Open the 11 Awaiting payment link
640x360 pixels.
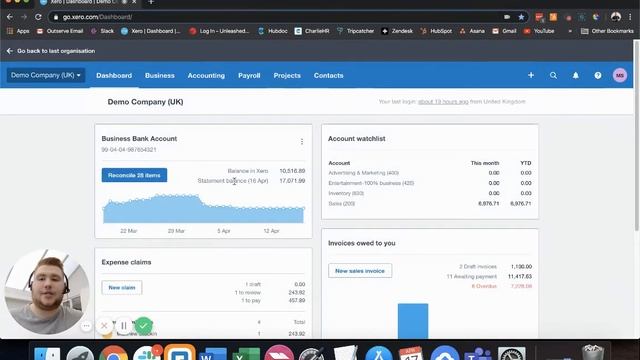click(471, 276)
